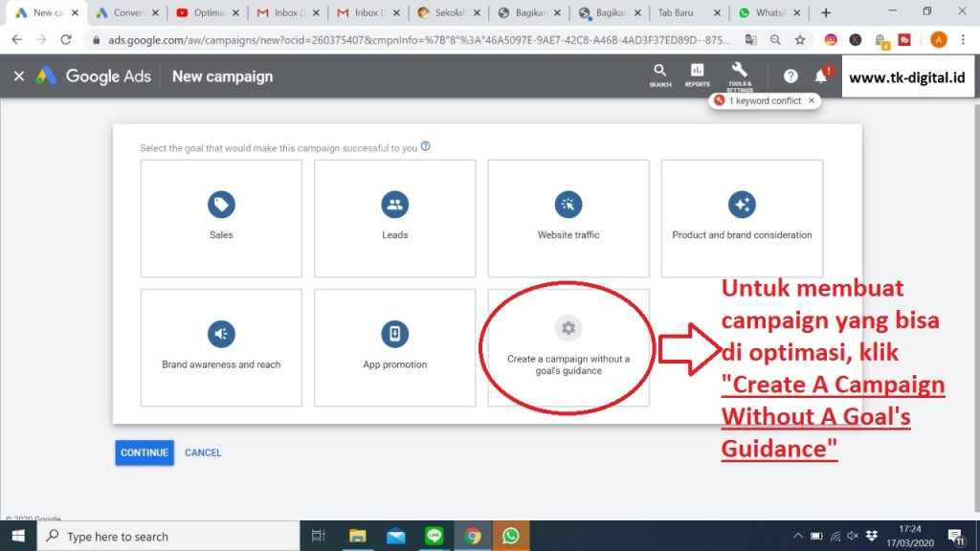980x551 pixels.
Task: Select the App promotion goal
Action: (394, 347)
